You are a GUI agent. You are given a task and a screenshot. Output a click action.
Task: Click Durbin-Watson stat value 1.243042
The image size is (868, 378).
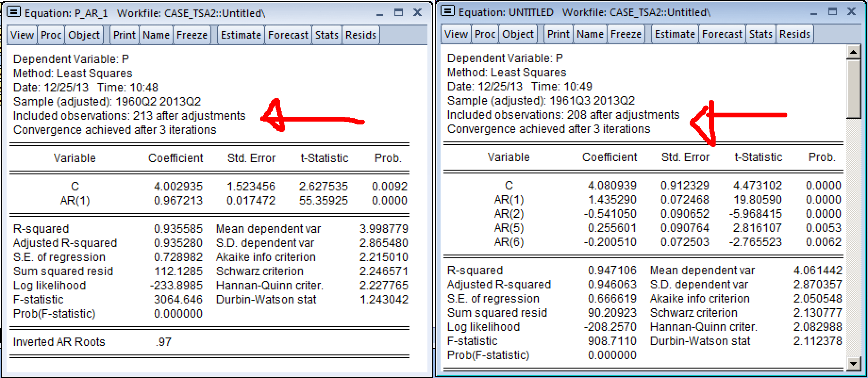384,300
